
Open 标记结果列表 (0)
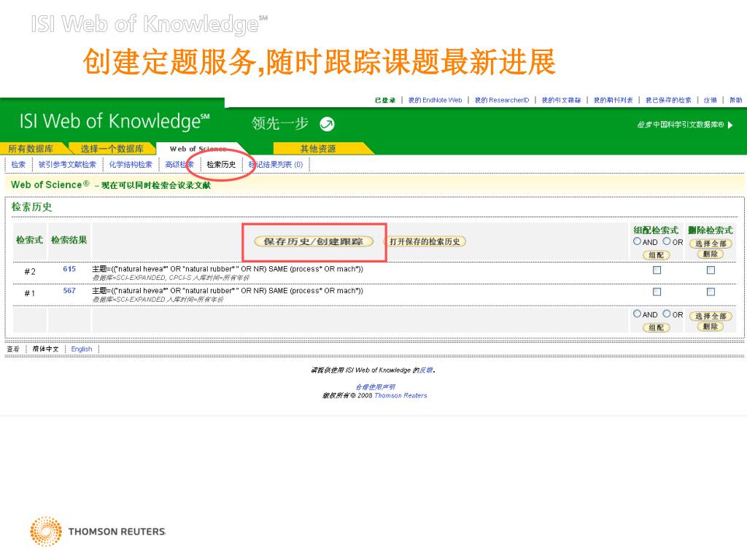point(276,165)
